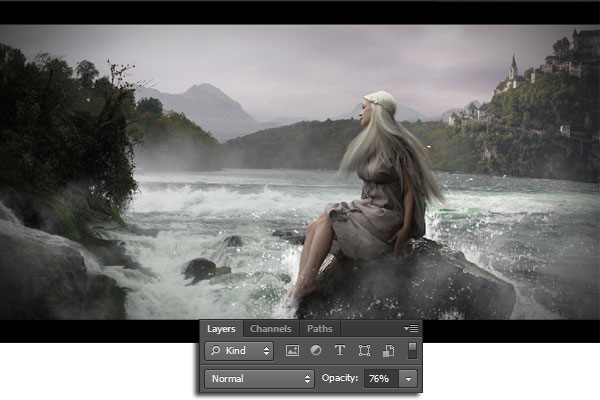Viewport: 600px width, 400px height.
Task: Open the Normal blend mode dropdown
Action: coord(259,379)
